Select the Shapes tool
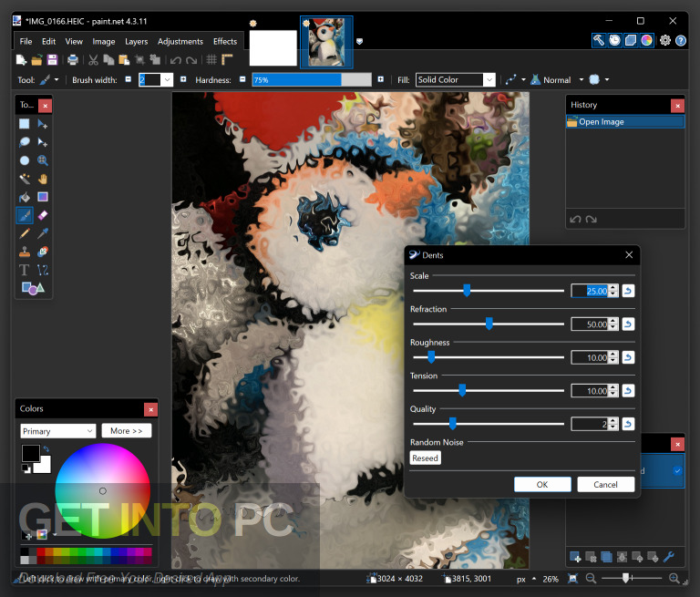This screenshot has height=597, width=700. (33, 288)
